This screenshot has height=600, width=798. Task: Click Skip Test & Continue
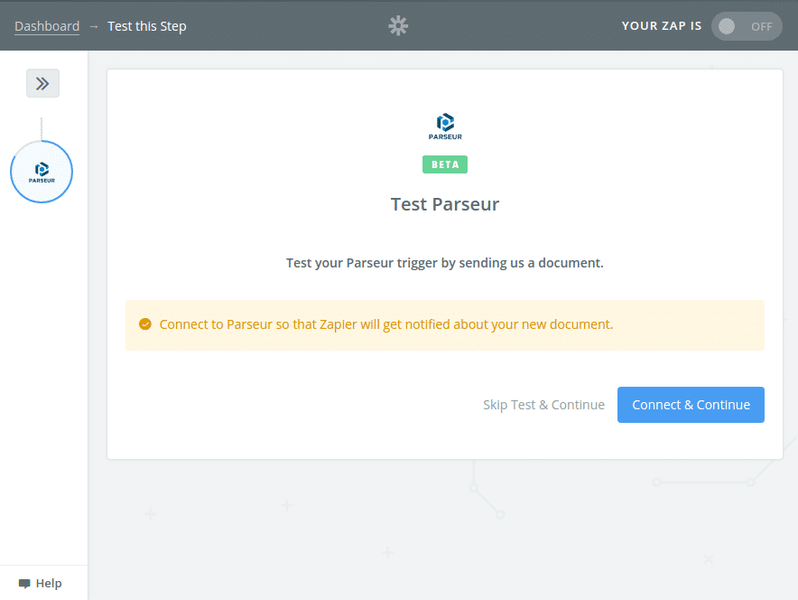click(x=544, y=405)
